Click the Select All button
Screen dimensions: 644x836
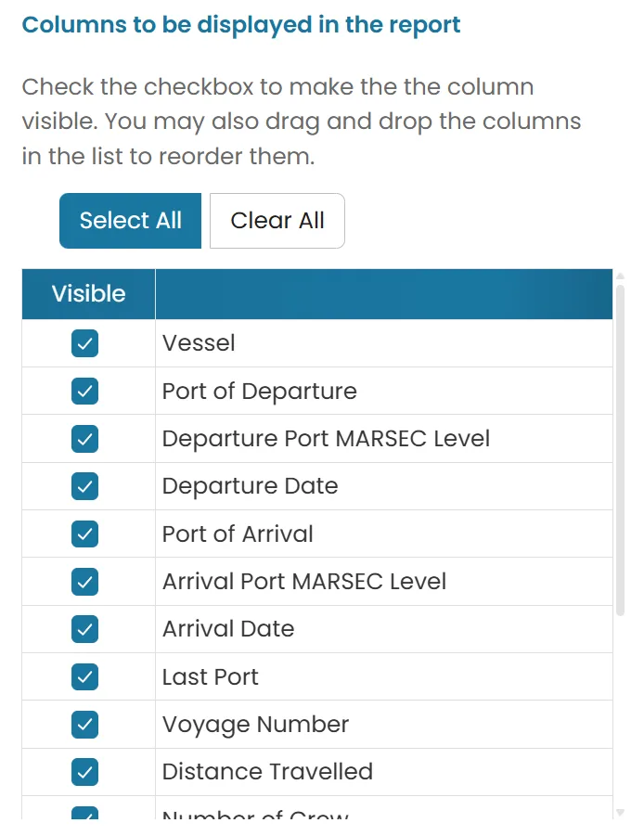[x=130, y=221]
